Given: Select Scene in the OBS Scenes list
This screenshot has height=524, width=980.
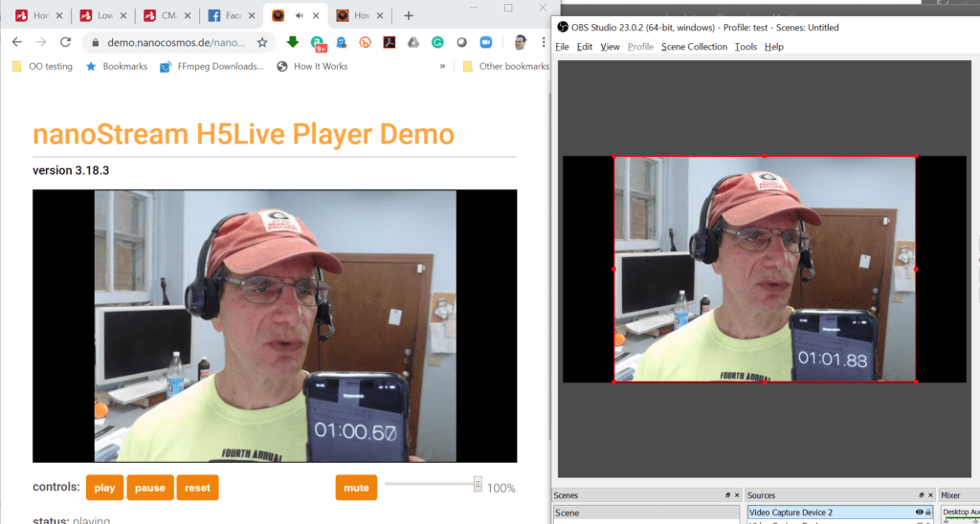Looking at the screenshot, I should [x=646, y=513].
